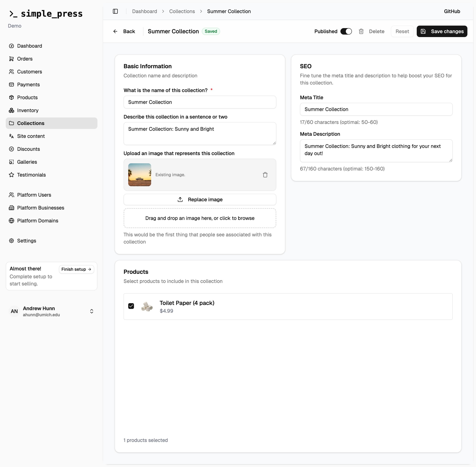Click the sunset collection image thumbnail
476x467 pixels.
point(140,175)
